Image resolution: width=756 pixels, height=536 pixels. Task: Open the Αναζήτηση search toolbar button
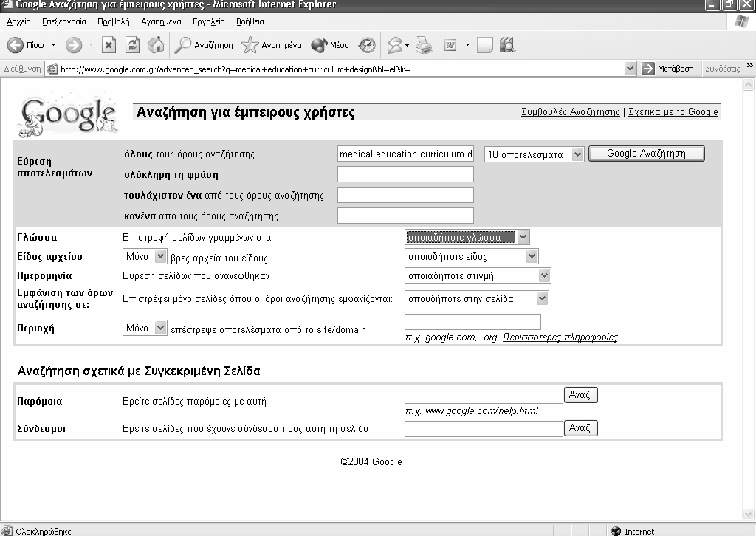click(x=204, y=45)
